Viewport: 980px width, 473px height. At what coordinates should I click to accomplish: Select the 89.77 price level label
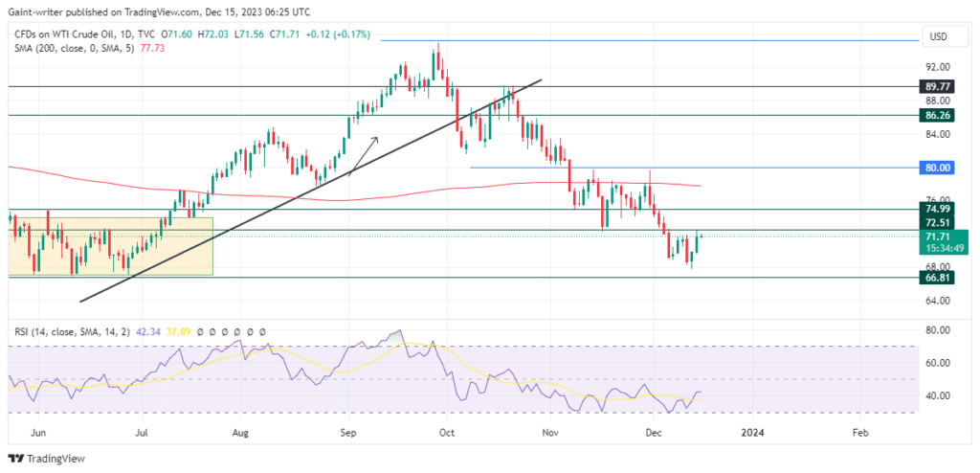(936, 86)
